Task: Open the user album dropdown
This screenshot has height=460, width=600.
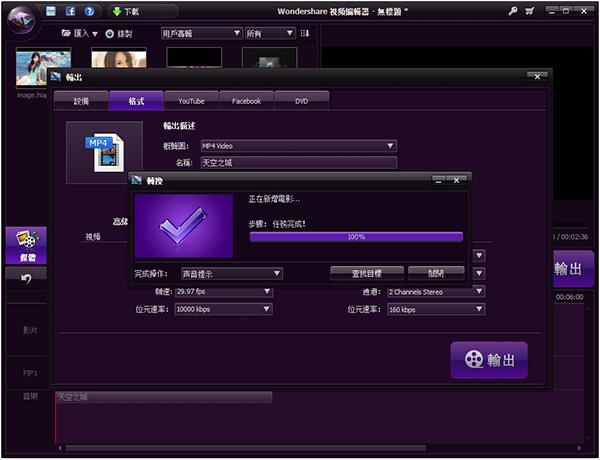Action: point(201,34)
